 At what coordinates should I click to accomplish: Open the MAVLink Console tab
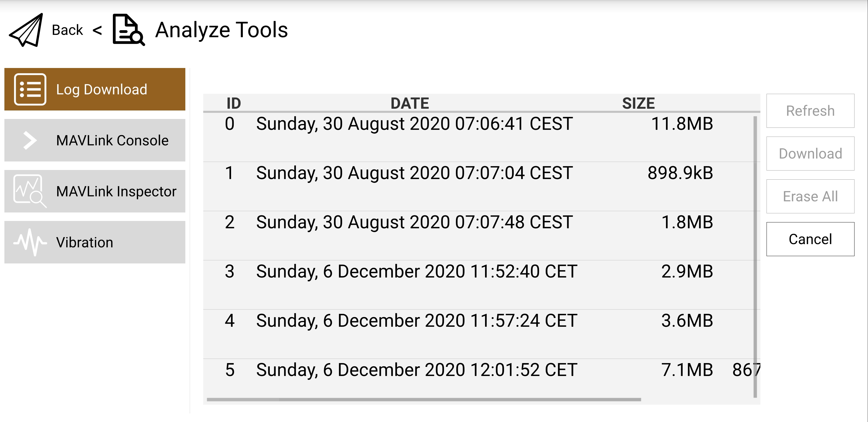[x=112, y=140]
